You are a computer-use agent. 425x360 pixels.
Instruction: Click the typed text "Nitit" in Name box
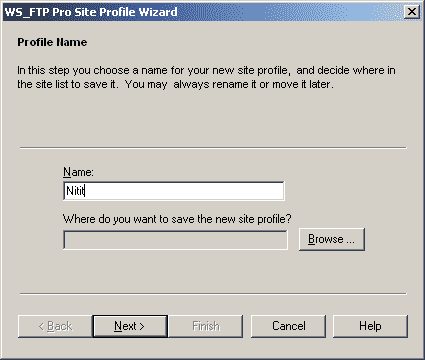(75, 191)
